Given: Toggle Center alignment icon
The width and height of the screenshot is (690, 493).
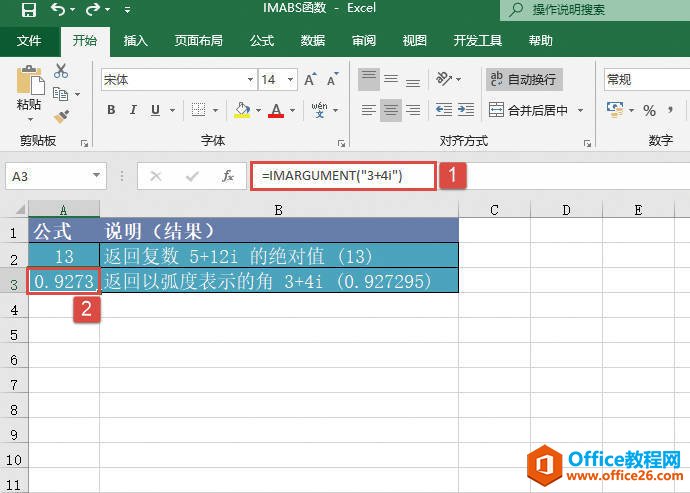Looking at the screenshot, I should pos(391,110).
